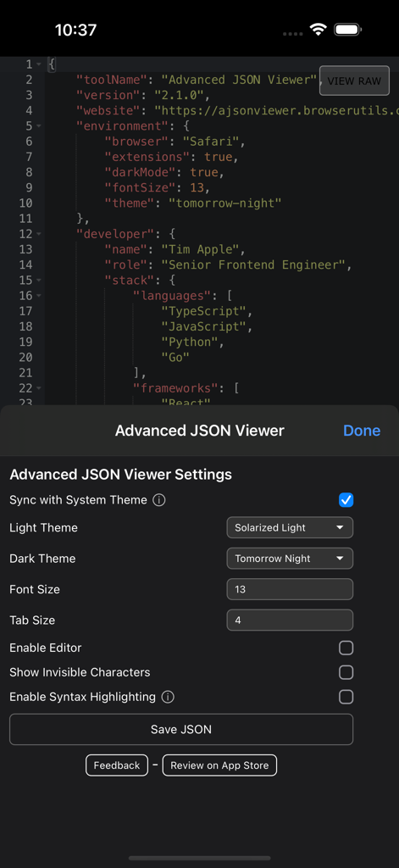This screenshot has width=399, height=868.
Task: Click the "darkMode" key
Action: 140,172
